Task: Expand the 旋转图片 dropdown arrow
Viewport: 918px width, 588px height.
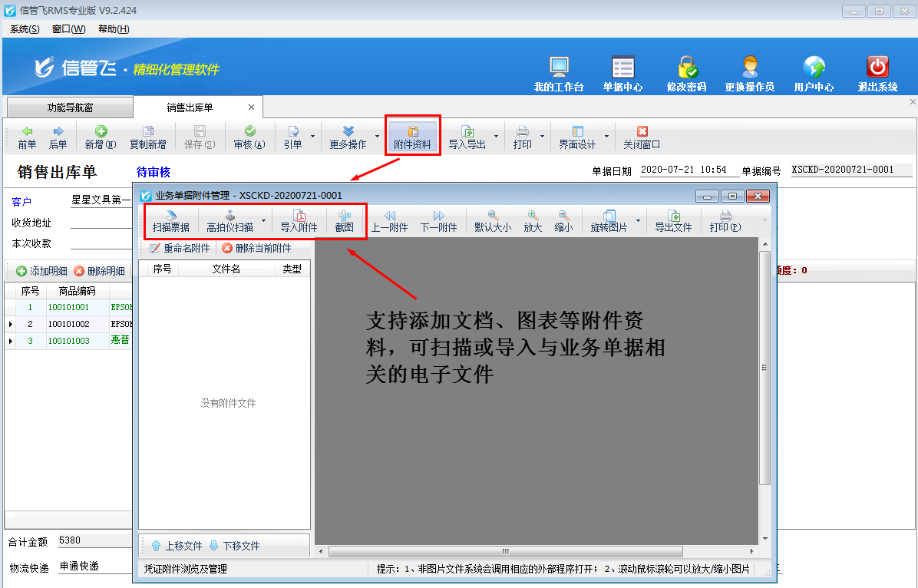Action: point(637,221)
